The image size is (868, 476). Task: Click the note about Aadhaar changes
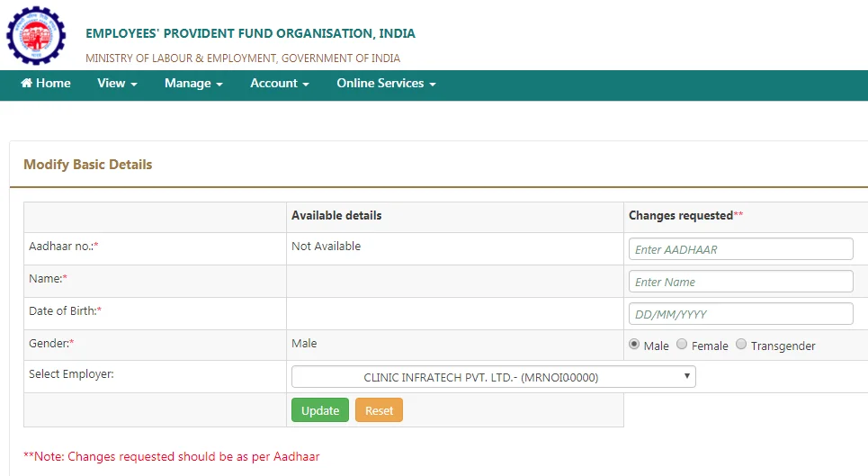pyautogui.click(x=172, y=456)
